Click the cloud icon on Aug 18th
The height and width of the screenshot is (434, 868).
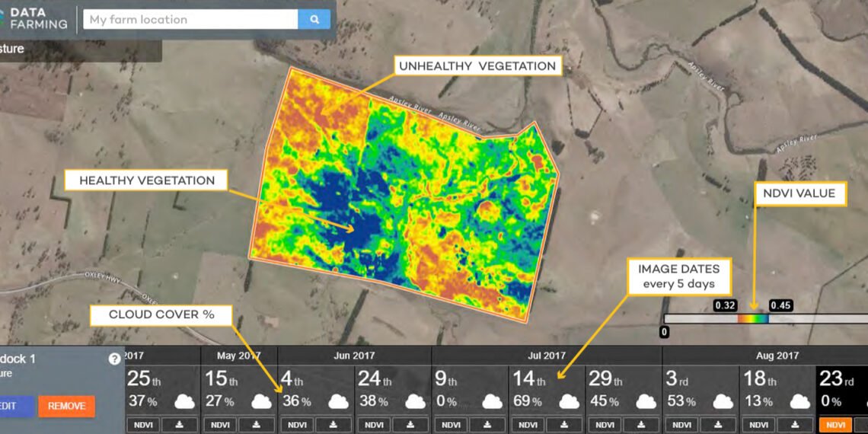[800, 401]
